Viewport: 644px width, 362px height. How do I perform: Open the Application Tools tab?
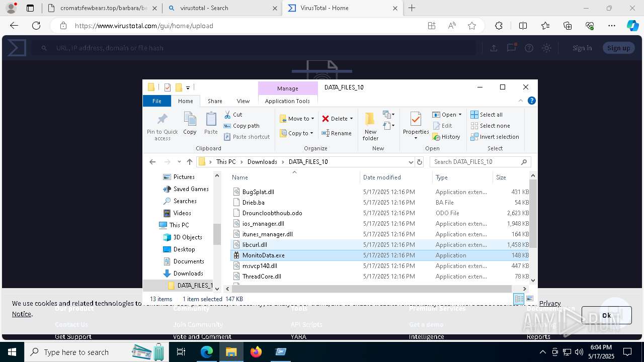pos(287,101)
